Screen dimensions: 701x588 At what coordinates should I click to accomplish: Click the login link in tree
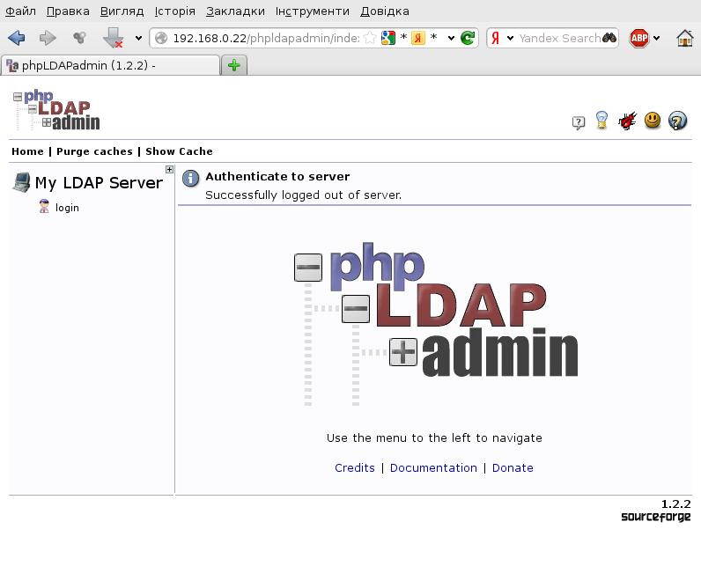tap(67, 208)
